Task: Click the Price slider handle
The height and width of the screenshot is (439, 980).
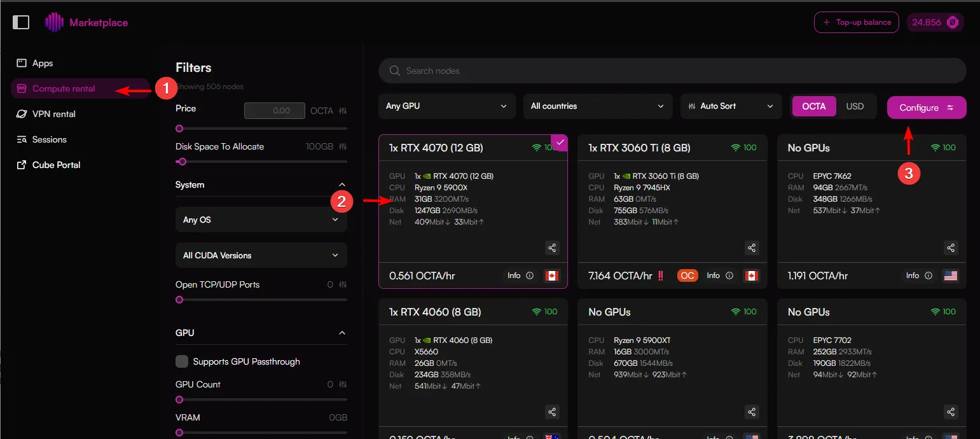Action: click(x=179, y=129)
